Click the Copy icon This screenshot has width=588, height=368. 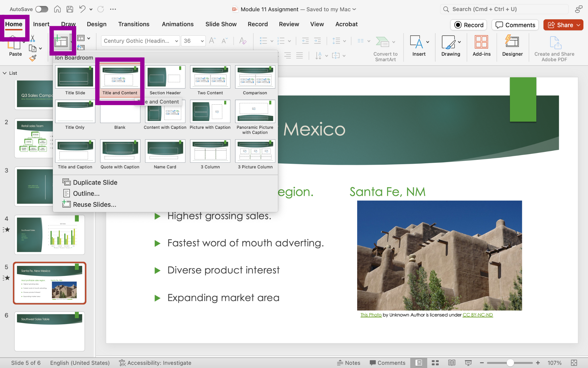(33, 48)
